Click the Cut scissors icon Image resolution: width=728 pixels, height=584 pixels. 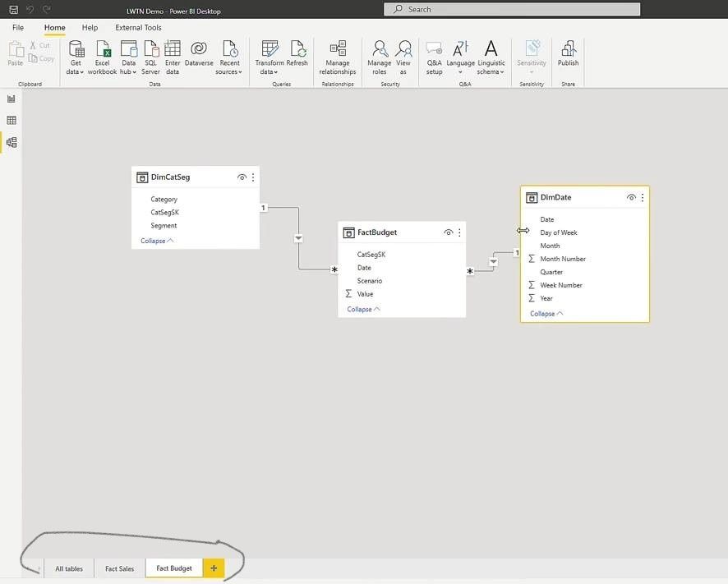click(33, 45)
